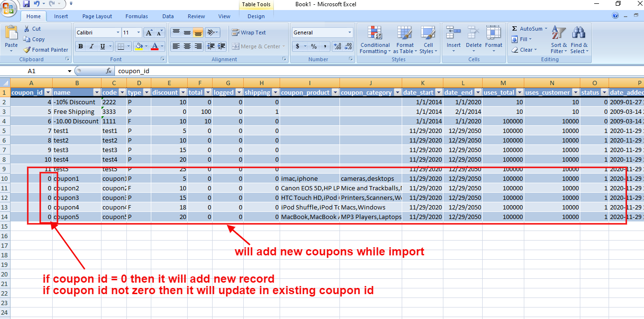Image resolution: width=644 pixels, height=319 pixels.
Task: Click the Middle Align icon
Action: point(187,33)
